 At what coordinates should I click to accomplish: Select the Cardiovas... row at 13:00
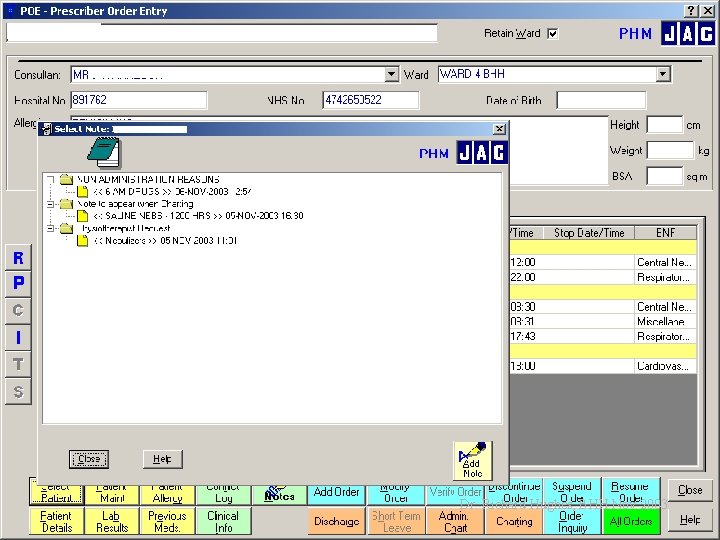603,366
